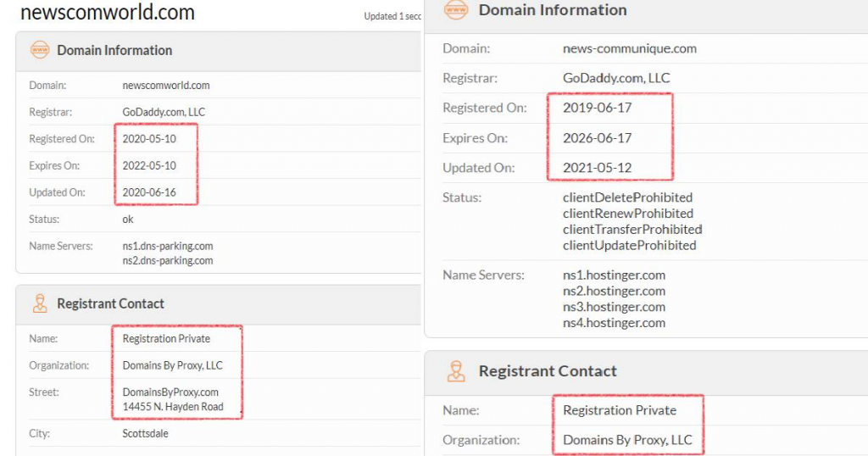Screen dimensions: 868x456
Task: Click status clientUpdateProhibited
Action: [x=630, y=246]
